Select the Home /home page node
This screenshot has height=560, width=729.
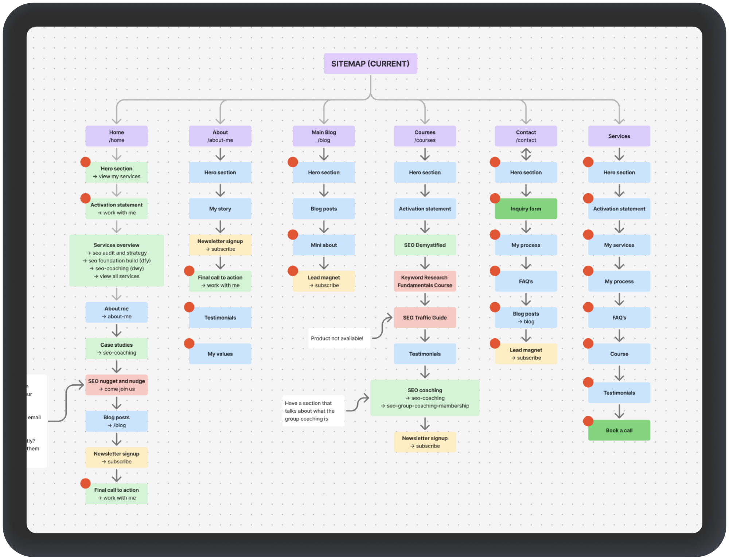[x=116, y=136]
